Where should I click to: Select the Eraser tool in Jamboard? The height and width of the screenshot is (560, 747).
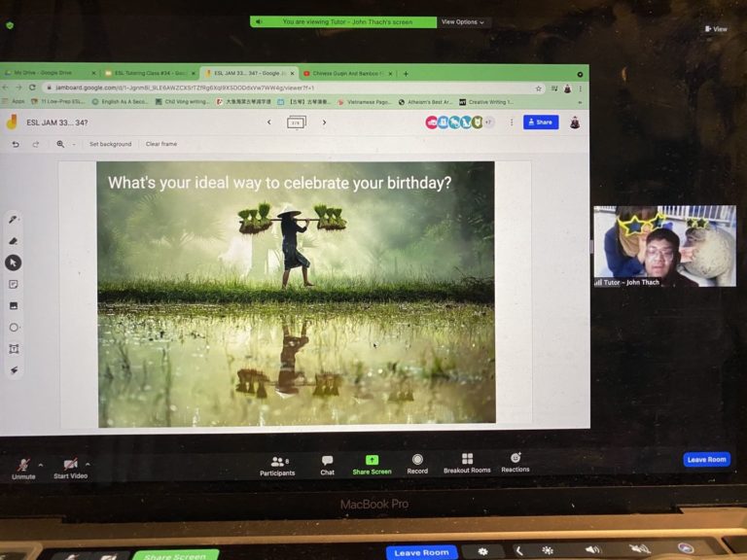[x=14, y=241]
